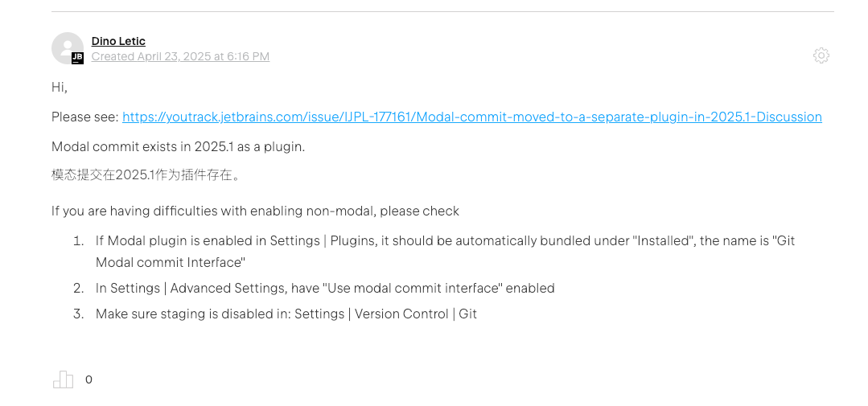Click the '1.' list number marker

click(x=79, y=241)
